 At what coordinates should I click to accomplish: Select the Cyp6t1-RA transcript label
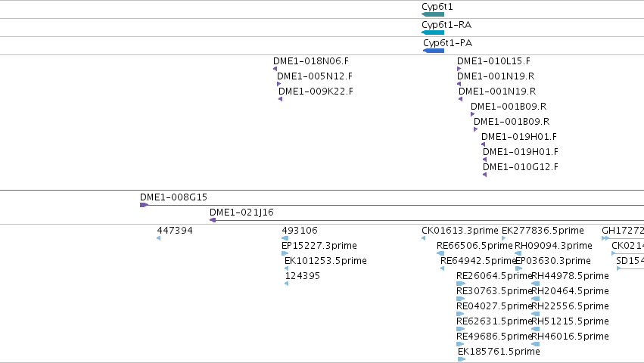[x=446, y=25]
